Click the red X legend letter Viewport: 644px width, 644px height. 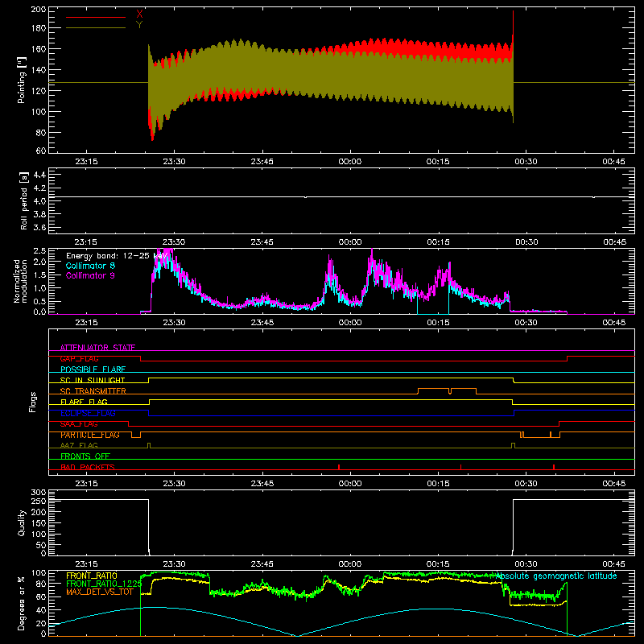139,14
